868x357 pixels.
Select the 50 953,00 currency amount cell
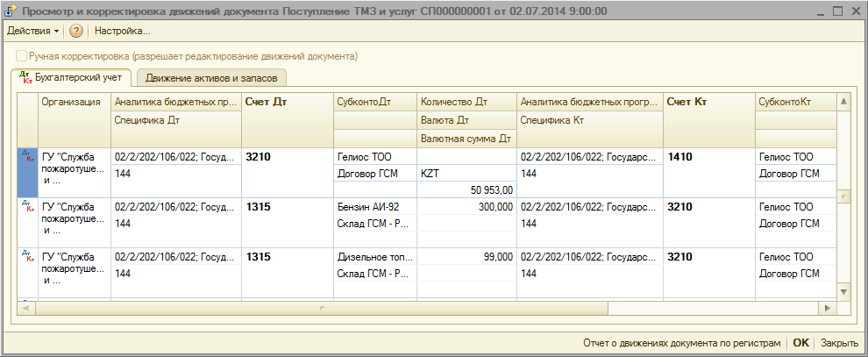coord(466,189)
